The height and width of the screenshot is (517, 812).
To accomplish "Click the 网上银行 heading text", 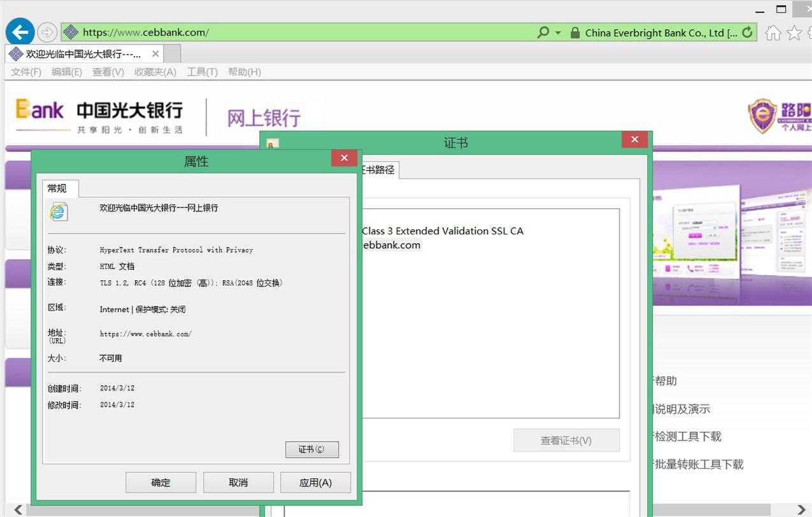I will [264, 118].
